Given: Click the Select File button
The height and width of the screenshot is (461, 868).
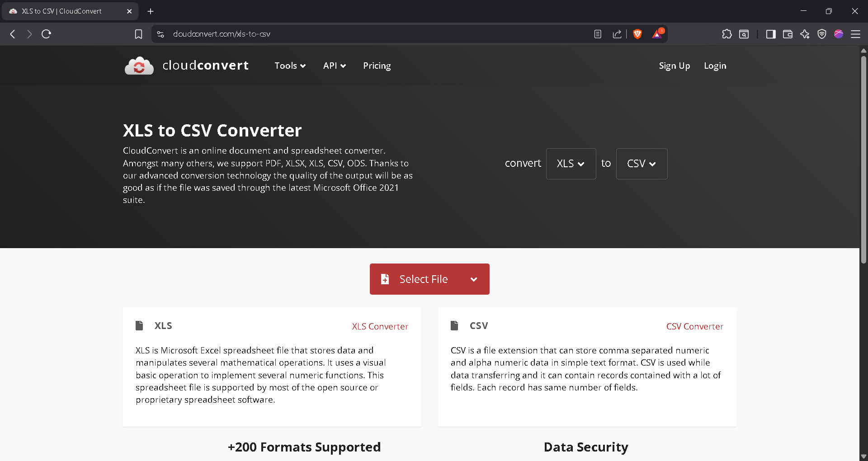Looking at the screenshot, I should [x=429, y=279].
